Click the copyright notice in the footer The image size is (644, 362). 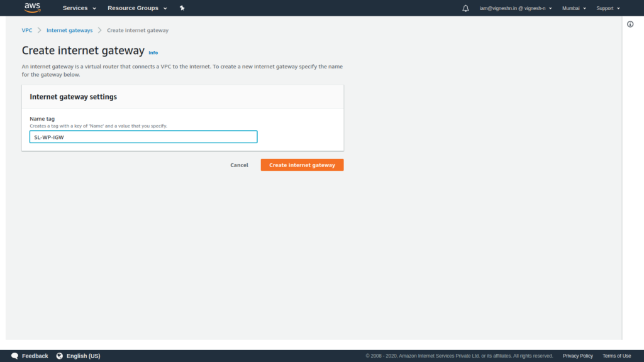pyautogui.click(x=459, y=356)
